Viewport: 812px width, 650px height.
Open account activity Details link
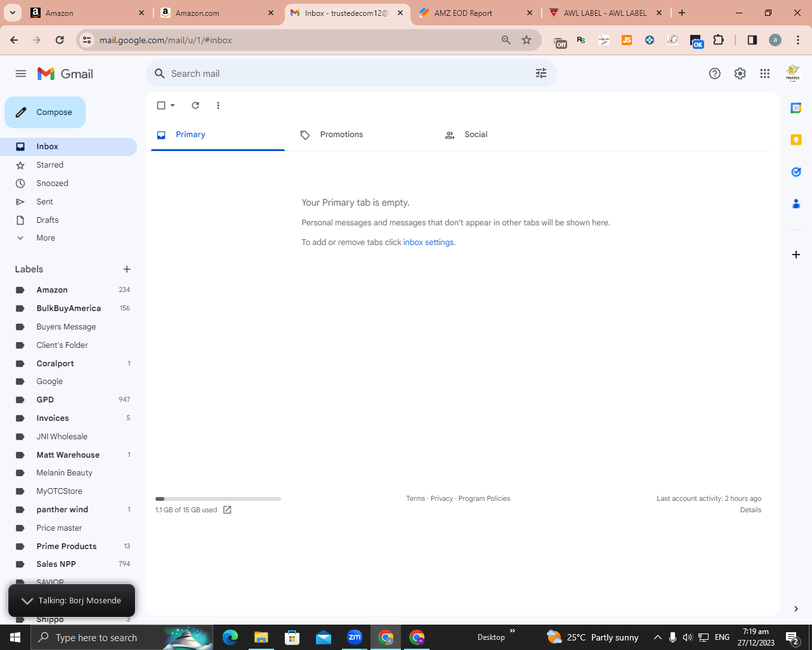tap(750, 510)
